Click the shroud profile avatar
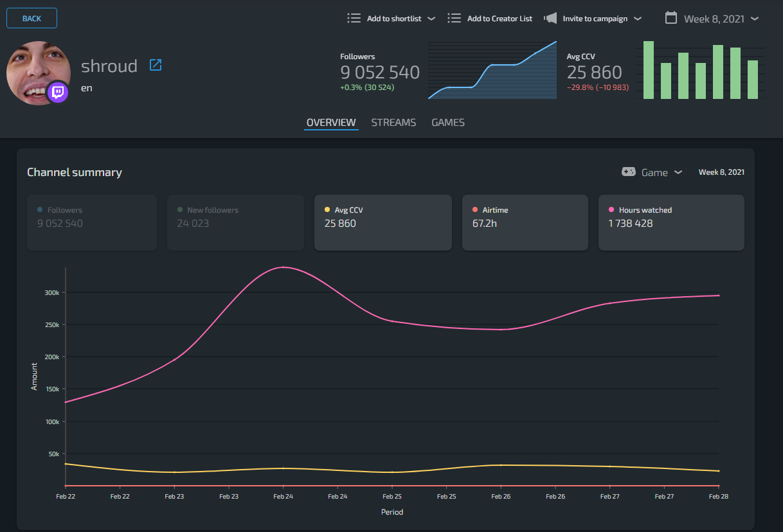The width and height of the screenshot is (783, 532). click(x=39, y=73)
